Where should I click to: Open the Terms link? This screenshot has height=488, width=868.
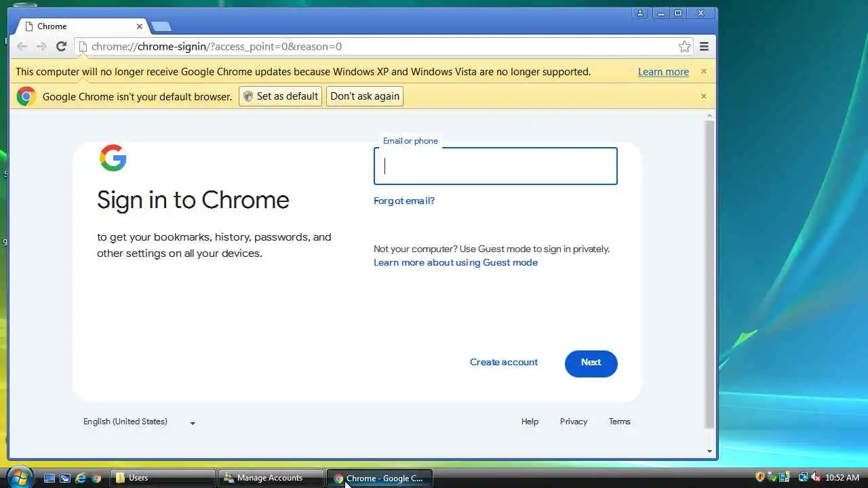click(x=620, y=422)
